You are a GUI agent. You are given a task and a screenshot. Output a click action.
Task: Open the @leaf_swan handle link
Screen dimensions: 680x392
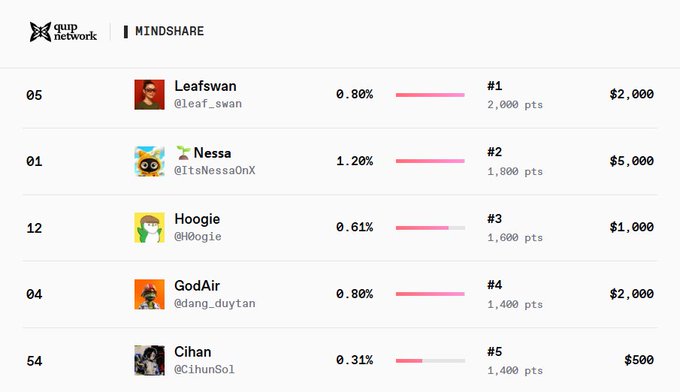tap(208, 104)
